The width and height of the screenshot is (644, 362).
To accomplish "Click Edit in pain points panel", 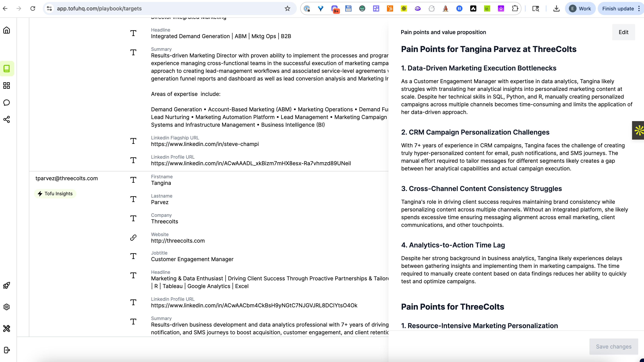I will 623,32.
